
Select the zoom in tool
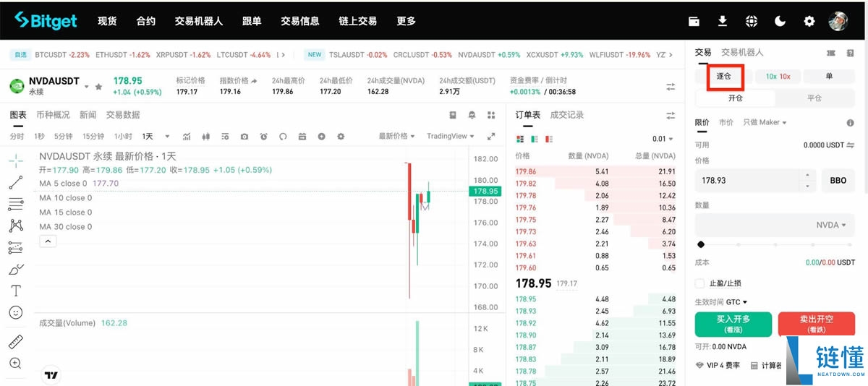15,363
